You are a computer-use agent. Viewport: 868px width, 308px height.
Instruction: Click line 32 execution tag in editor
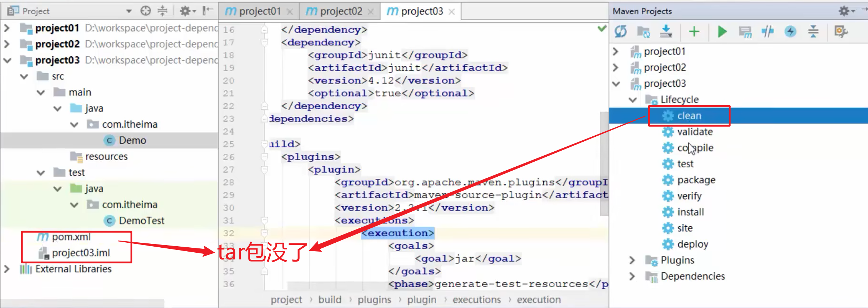pyautogui.click(x=397, y=233)
